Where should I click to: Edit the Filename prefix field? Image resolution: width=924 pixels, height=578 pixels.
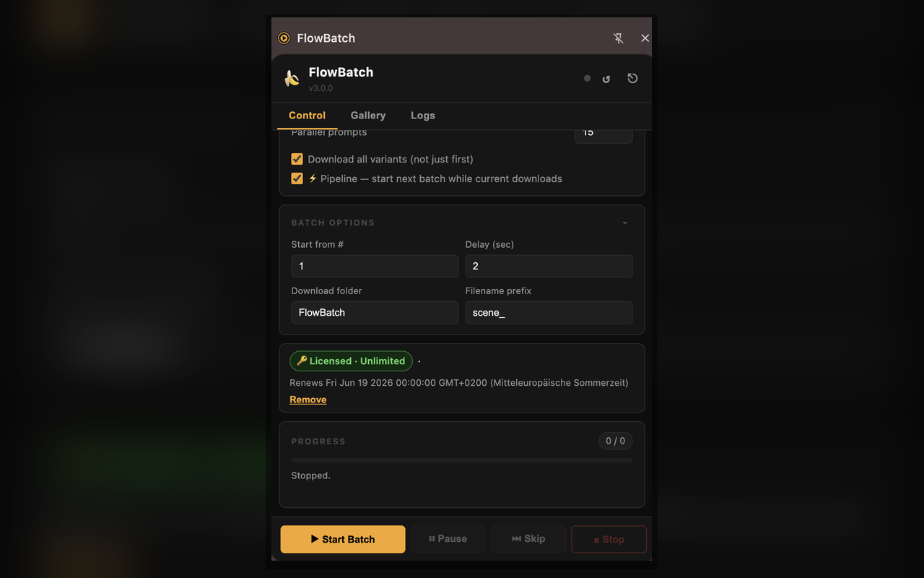[x=549, y=312]
